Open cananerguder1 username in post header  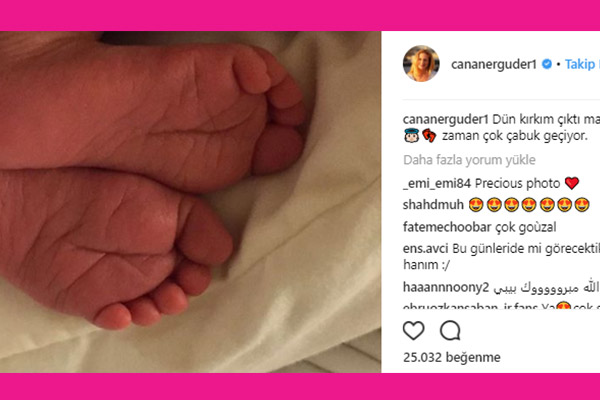click(x=494, y=64)
